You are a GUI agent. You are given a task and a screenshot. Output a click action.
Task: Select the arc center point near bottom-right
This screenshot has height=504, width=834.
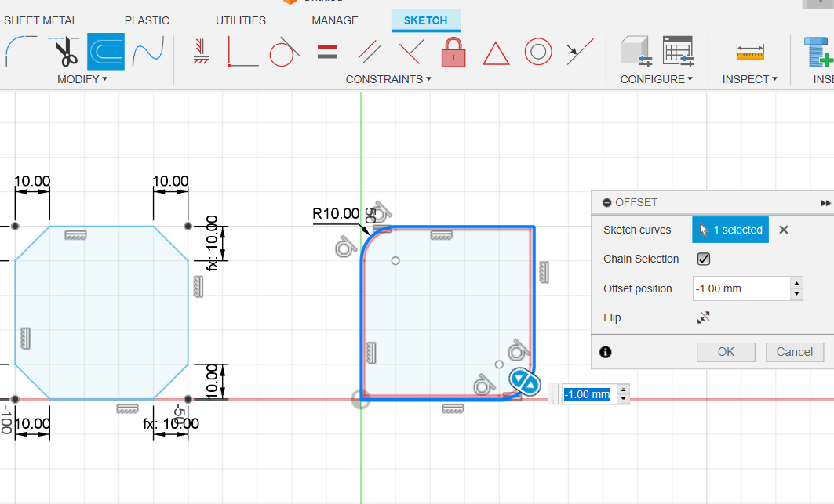[499, 364]
